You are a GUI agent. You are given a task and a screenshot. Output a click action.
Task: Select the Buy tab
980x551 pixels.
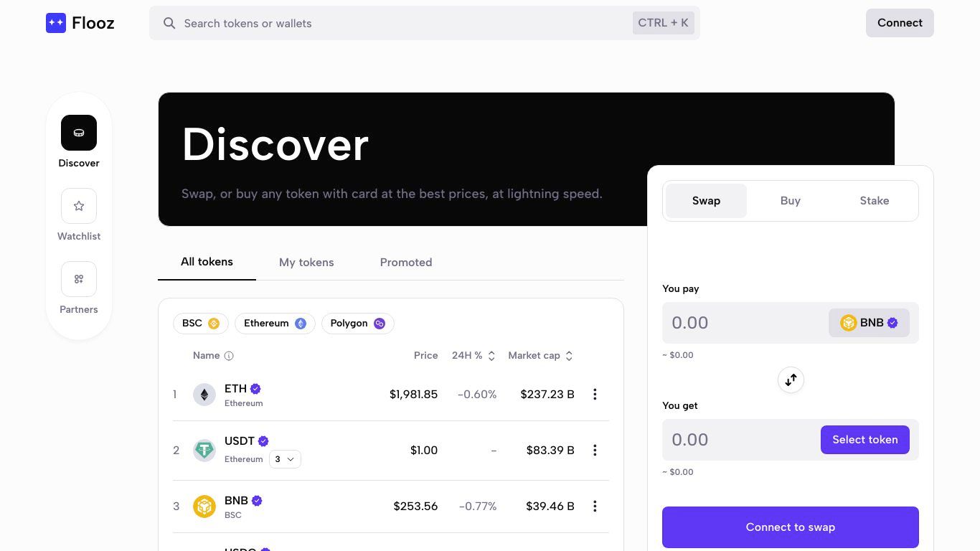pos(790,201)
